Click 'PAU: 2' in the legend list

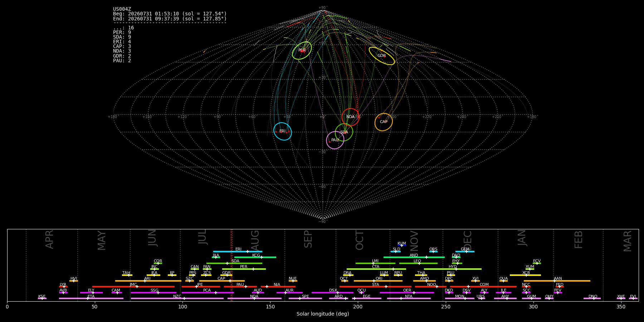click(122, 61)
